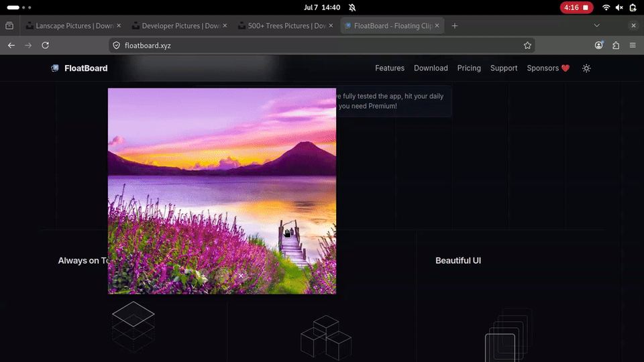Screen dimensions: 644x362
Task: Open the Features nav link
Action: 389,68
